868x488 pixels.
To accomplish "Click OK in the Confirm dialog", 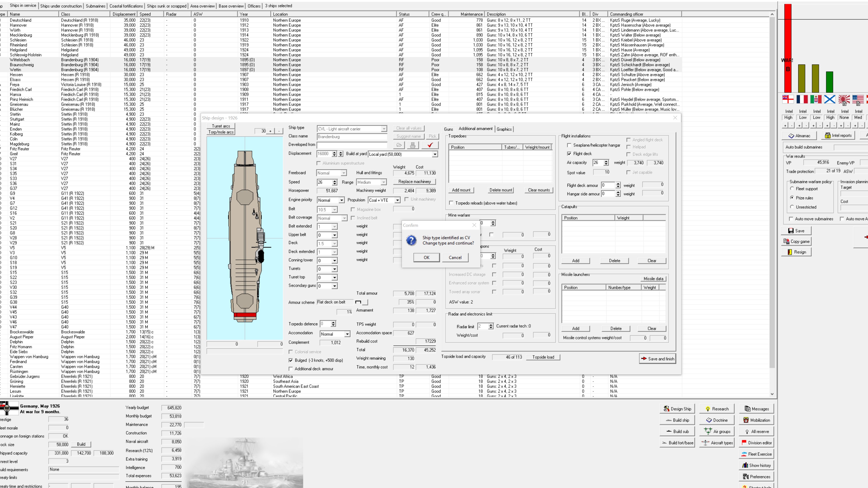I will coord(426,257).
